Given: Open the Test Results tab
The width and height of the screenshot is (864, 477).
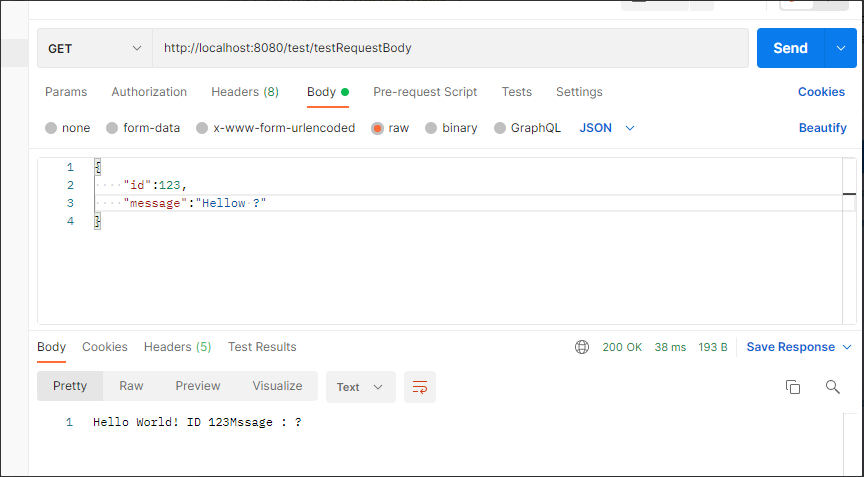Looking at the screenshot, I should pos(262,347).
